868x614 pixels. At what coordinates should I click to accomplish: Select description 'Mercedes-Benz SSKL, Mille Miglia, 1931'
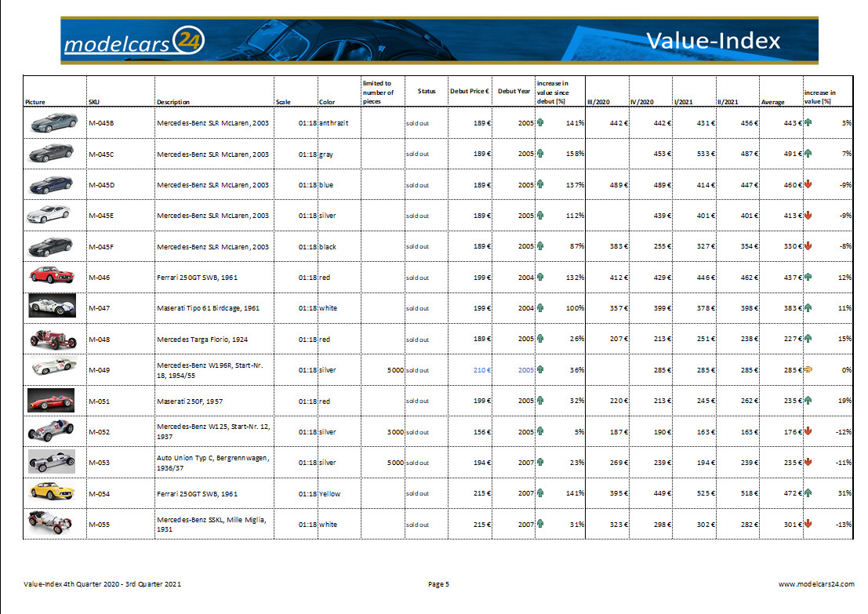[212, 525]
